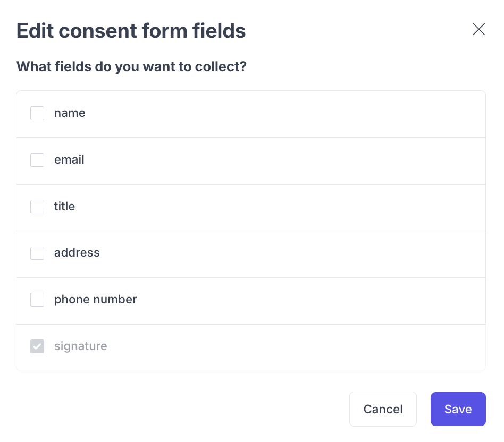Tick the name field checkbox
The image size is (504, 442).
[x=37, y=113]
